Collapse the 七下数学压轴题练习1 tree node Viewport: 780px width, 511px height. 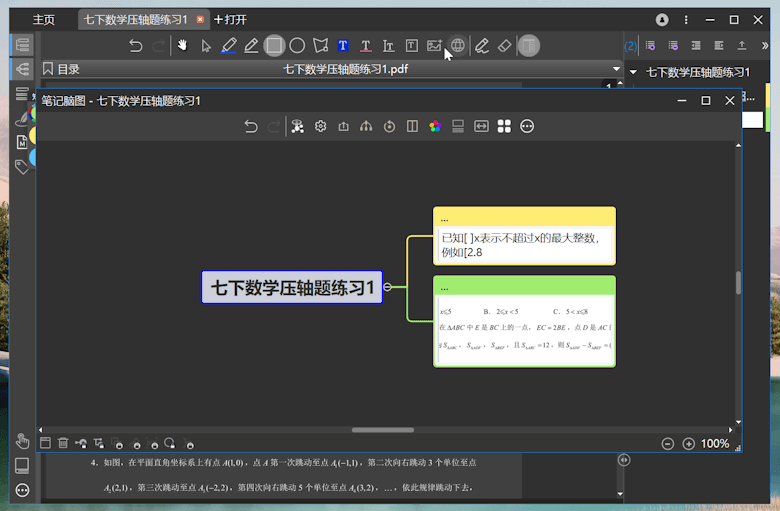pyautogui.click(x=633, y=72)
